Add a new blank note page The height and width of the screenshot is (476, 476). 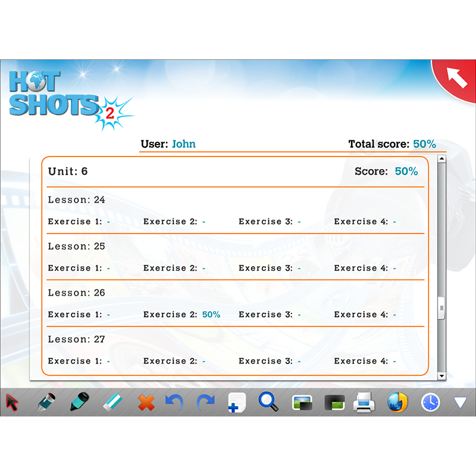pos(237,403)
